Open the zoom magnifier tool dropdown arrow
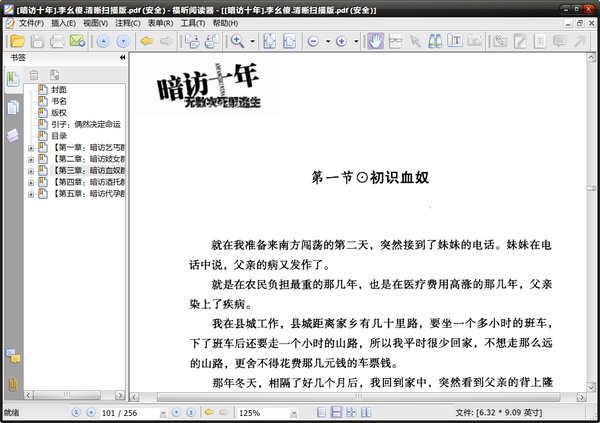 pyautogui.click(x=252, y=41)
